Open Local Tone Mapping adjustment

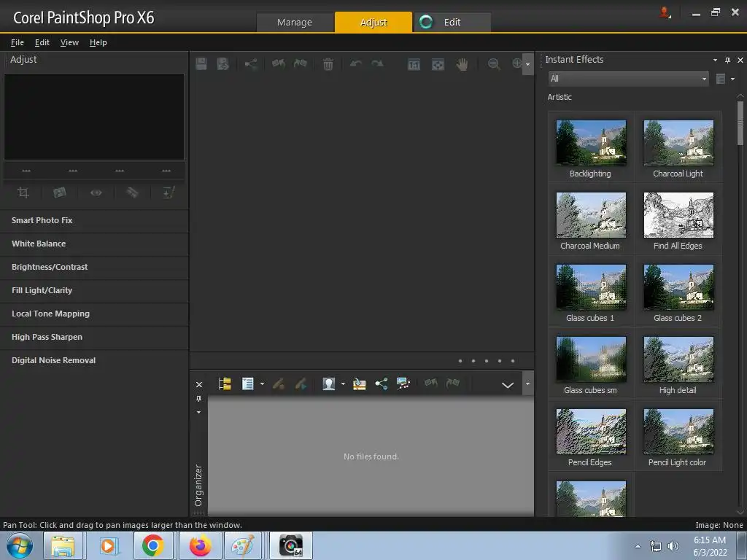click(94, 314)
